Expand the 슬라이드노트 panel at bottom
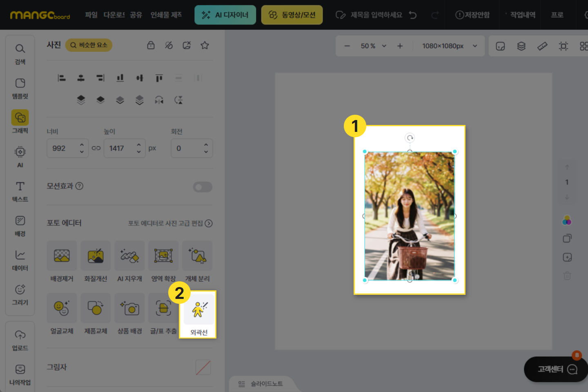Image resolution: width=588 pixels, height=392 pixels. pyautogui.click(x=261, y=384)
